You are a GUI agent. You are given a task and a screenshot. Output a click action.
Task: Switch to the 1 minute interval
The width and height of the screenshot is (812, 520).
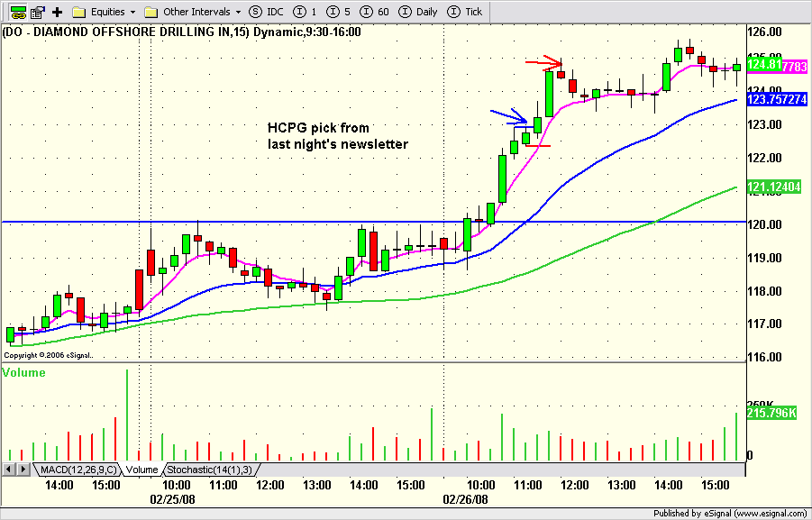pos(306,12)
